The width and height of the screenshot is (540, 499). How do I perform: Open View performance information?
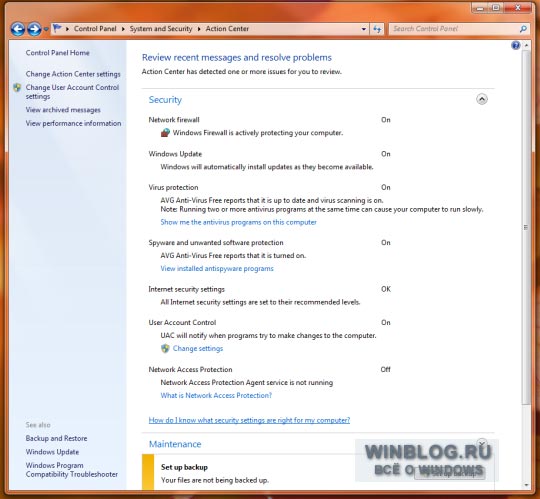pos(73,123)
